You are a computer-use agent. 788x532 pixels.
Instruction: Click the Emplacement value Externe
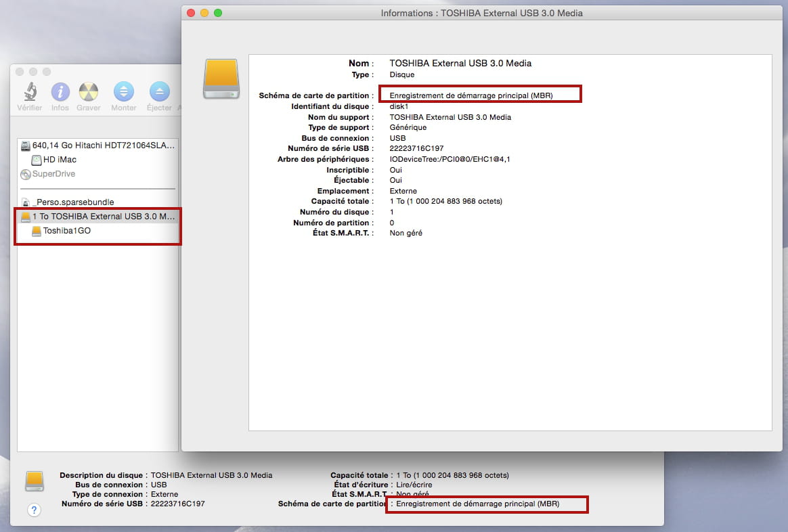pyautogui.click(x=403, y=191)
